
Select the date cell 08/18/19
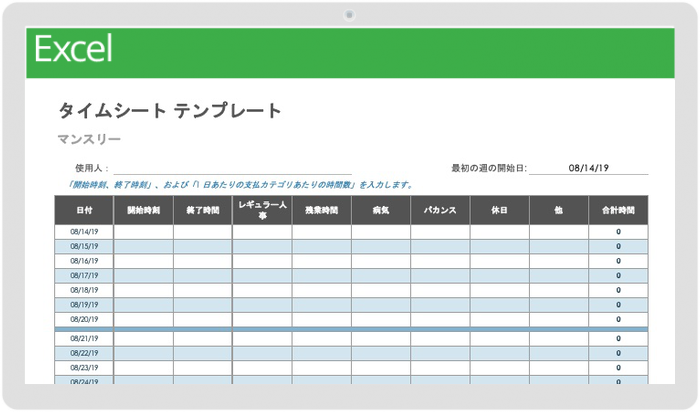tap(84, 290)
